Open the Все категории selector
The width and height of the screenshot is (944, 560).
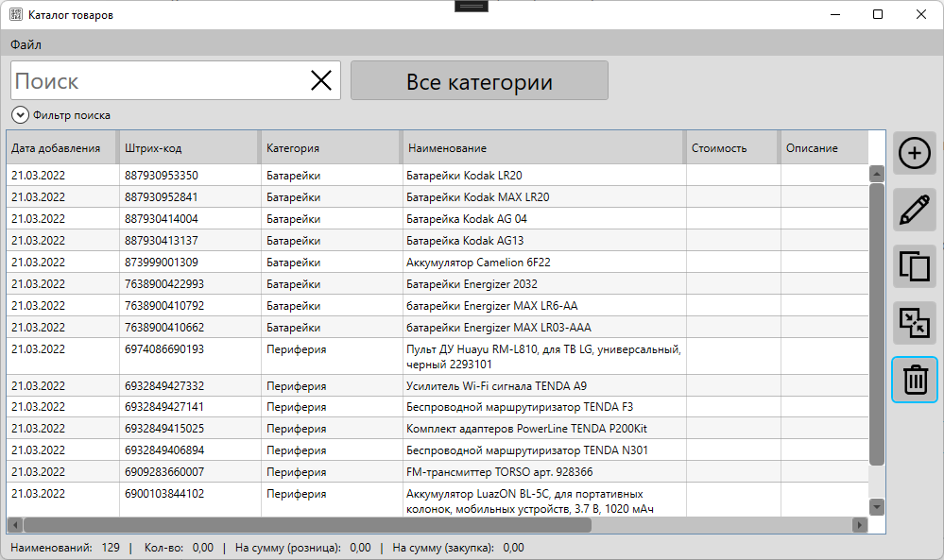tap(479, 81)
